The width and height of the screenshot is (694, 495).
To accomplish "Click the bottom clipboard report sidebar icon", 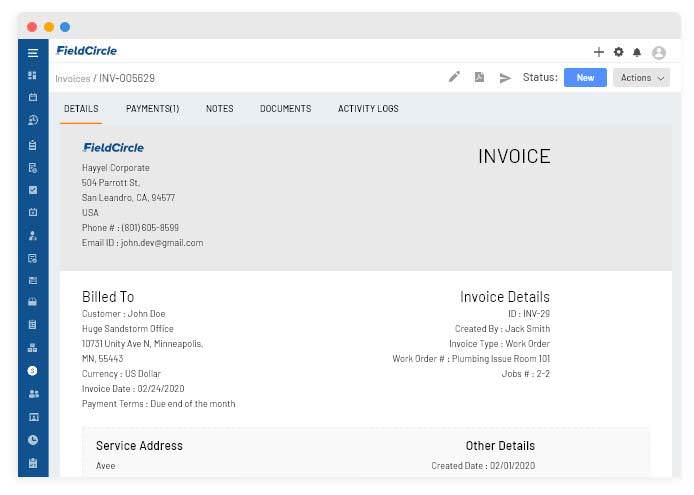I will point(33,463).
